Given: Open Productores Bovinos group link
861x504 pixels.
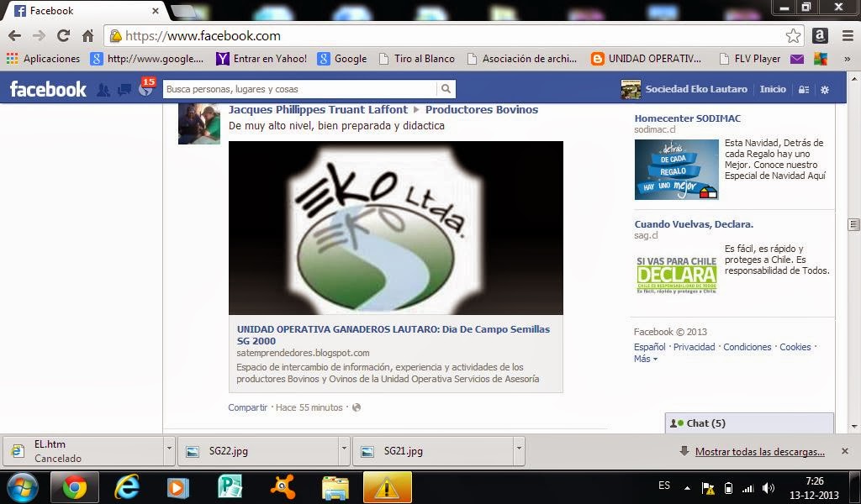Looking at the screenshot, I should pos(482,110).
